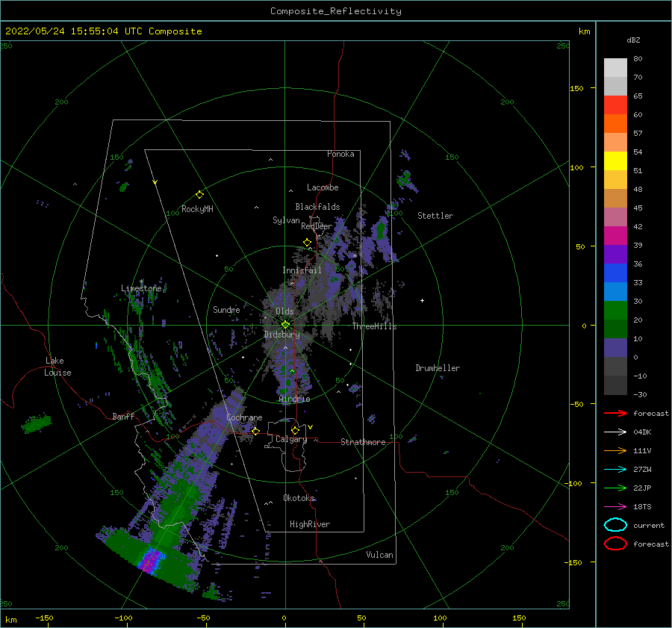Click the cyan current ellipse icon

point(615,525)
